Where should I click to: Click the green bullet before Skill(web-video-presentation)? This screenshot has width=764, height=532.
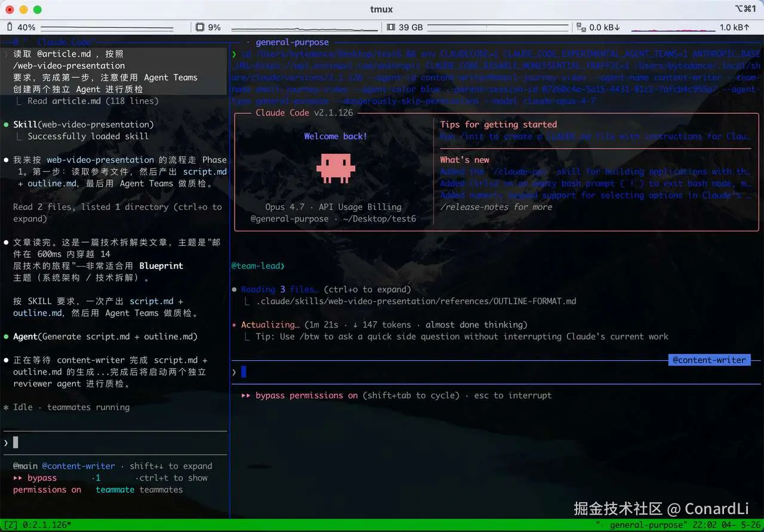(6, 125)
